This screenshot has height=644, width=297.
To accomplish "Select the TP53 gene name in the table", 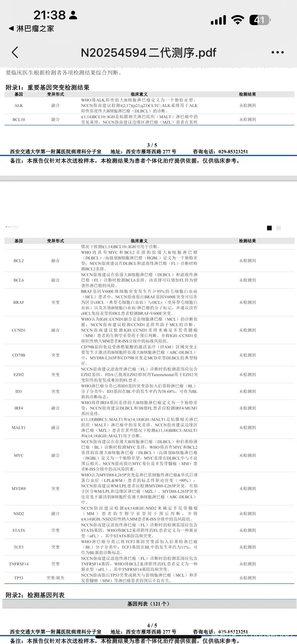I will coord(19,578).
